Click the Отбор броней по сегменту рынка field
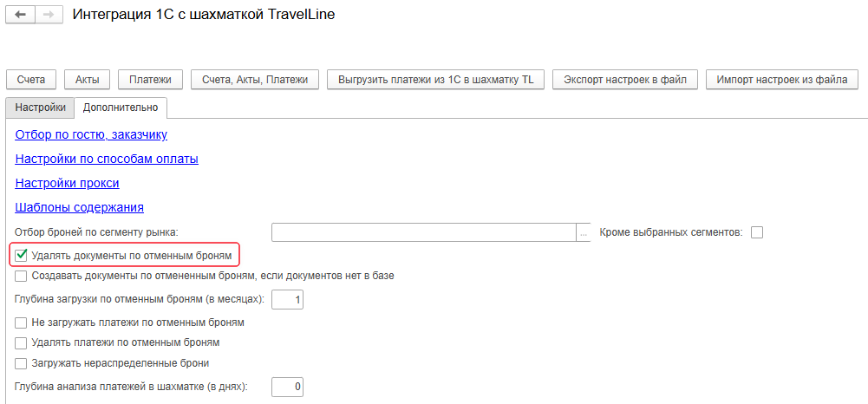868x404 pixels. click(424, 232)
